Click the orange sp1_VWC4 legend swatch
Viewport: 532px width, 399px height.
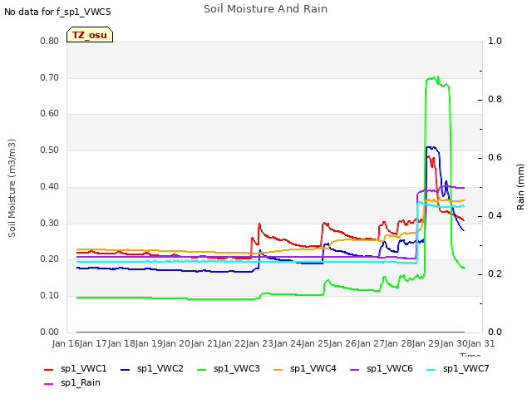pyautogui.click(x=278, y=369)
